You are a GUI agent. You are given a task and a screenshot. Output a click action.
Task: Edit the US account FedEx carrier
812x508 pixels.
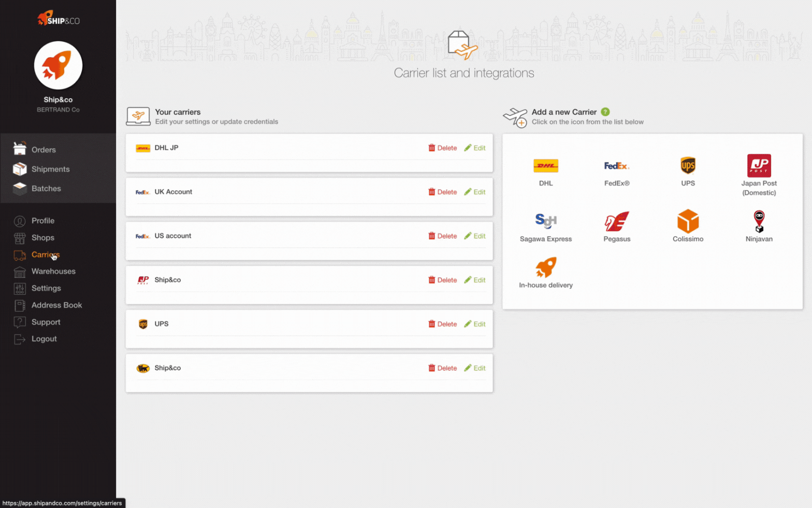click(475, 236)
